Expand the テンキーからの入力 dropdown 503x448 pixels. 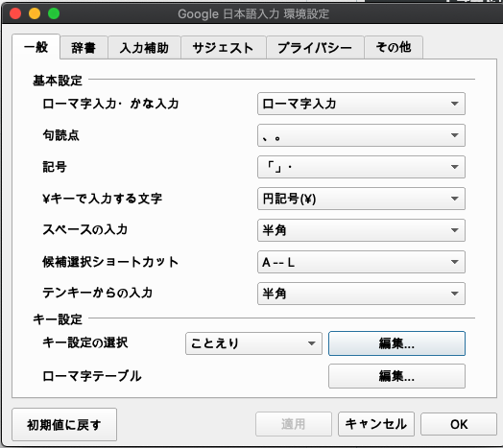(x=361, y=294)
